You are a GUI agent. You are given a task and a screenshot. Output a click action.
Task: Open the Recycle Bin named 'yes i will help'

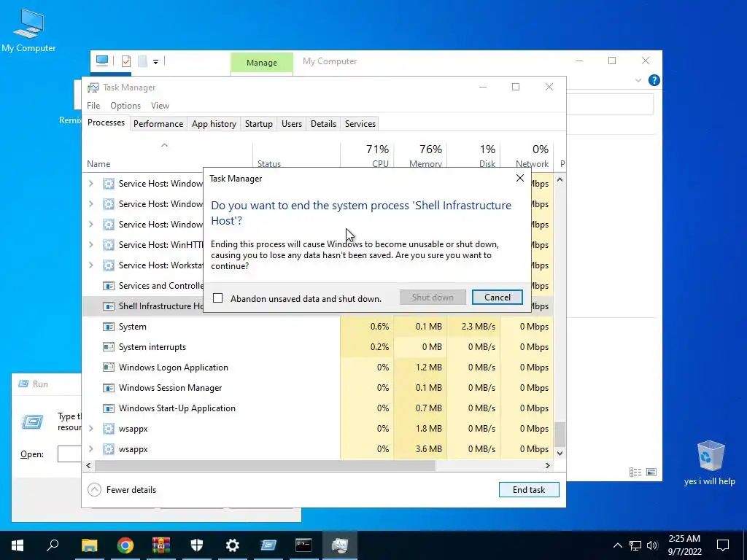click(x=709, y=463)
